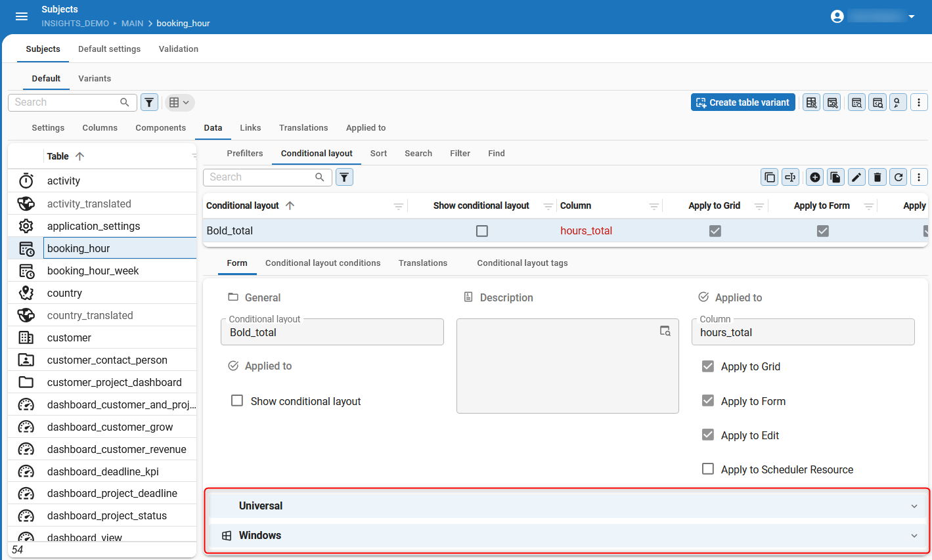Click the user account avatar icon
This screenshot has height=560, width=932.
coord(837,16)
